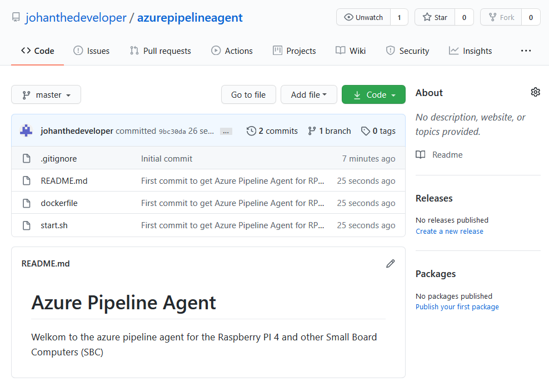Image resolution: width=549 pixels, height=392 pixels.
Task: Open the Issues tab
Action: [91, 51]
